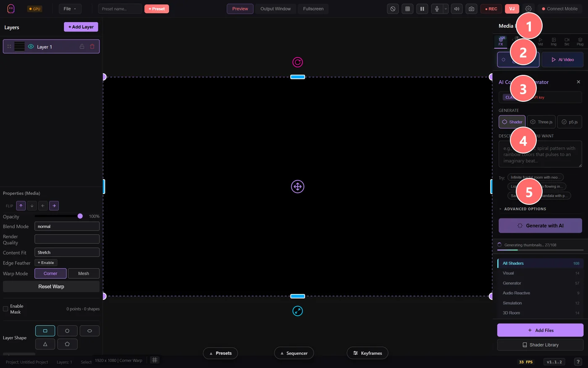Open the Render Quality dropdown
588x368 pixels.
[67, 239]
